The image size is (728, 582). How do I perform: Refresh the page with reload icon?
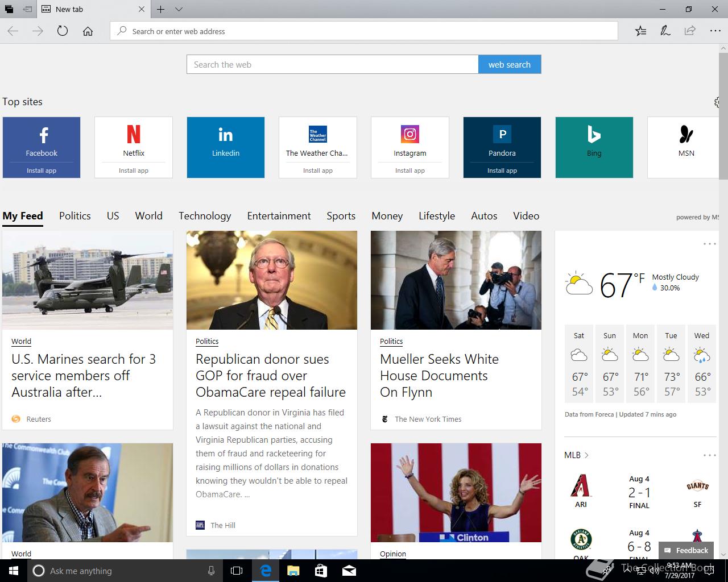click(x=63, y=31)
